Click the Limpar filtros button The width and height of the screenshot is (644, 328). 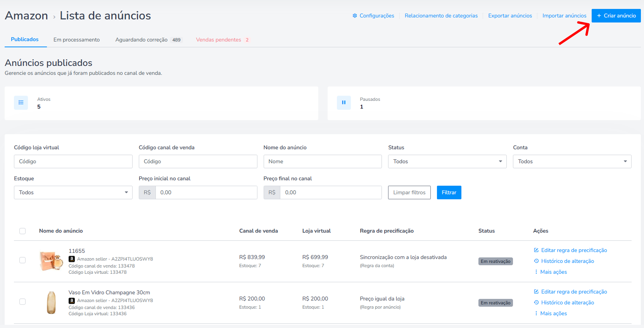click(409, 193)
